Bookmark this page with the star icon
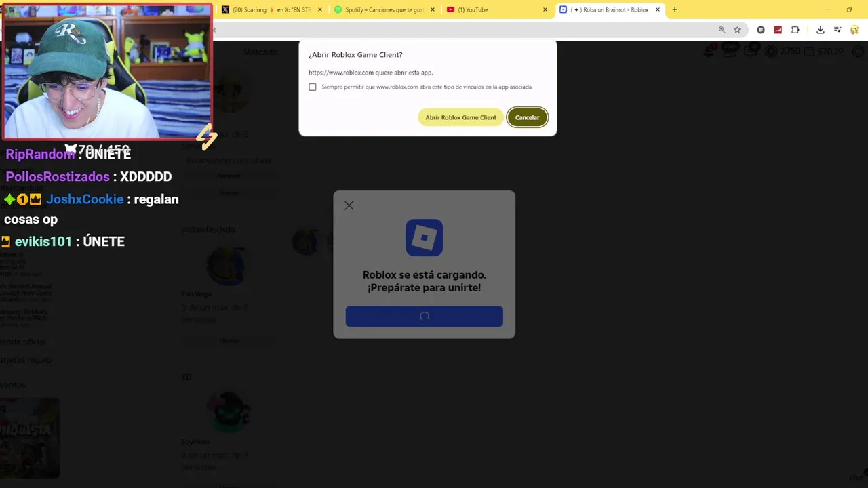 click(737, 30)
